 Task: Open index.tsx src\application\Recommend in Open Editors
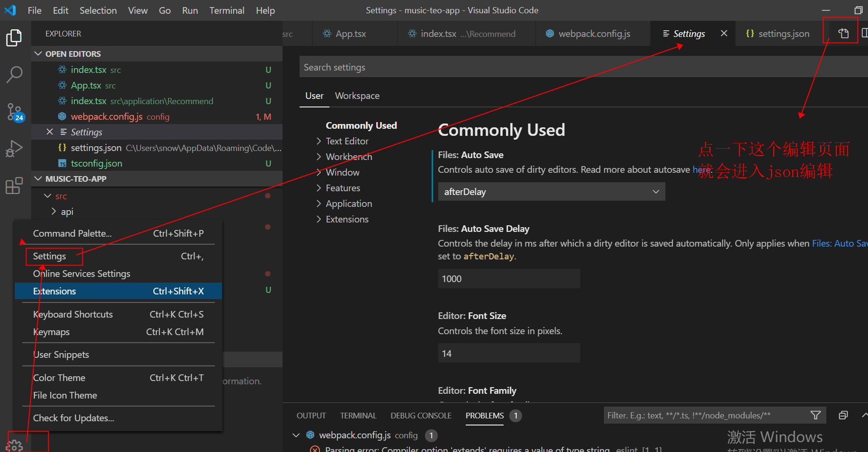[157, 101]
